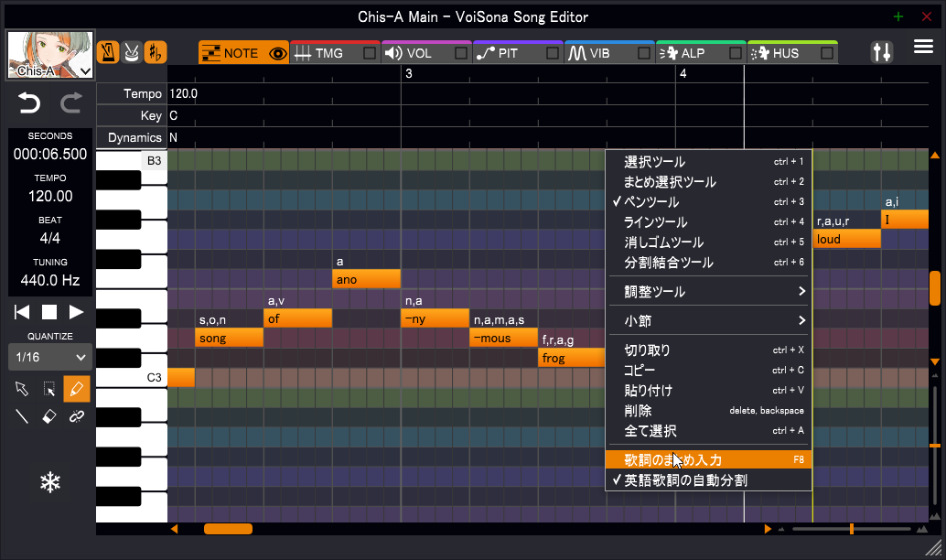Click the horizontal zoom slider handle

click(x=851, y=529)
